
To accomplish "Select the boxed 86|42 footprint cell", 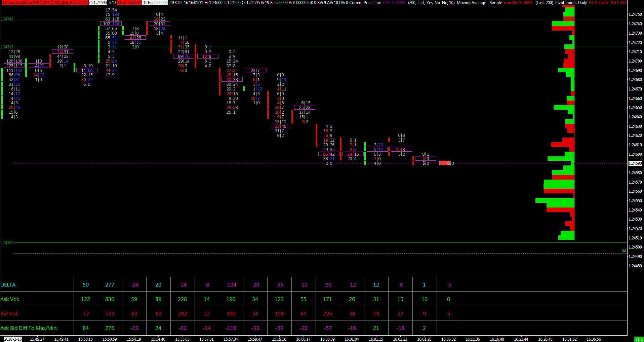I will 329,154.
